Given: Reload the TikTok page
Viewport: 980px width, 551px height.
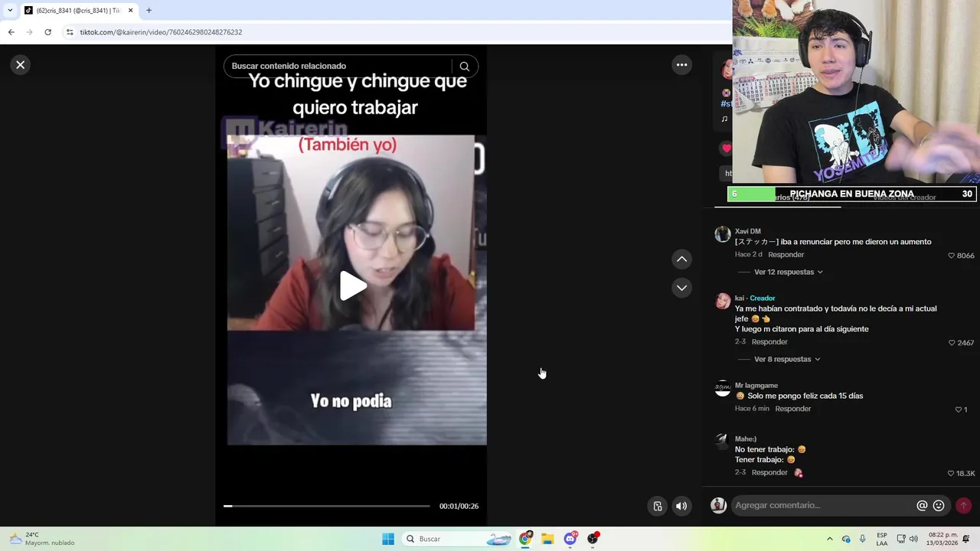Looking at the screenshot, I should (x=47, y=32).
